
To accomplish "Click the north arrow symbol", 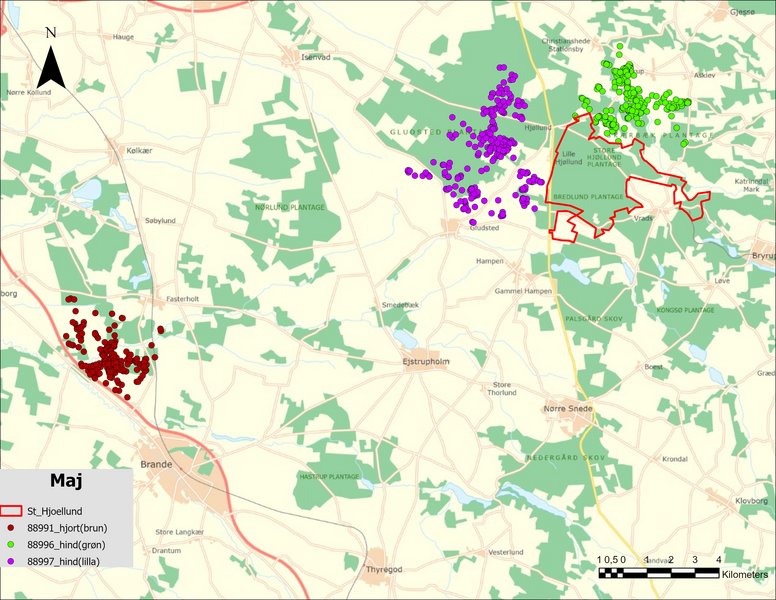I will [x=51, y=62].
